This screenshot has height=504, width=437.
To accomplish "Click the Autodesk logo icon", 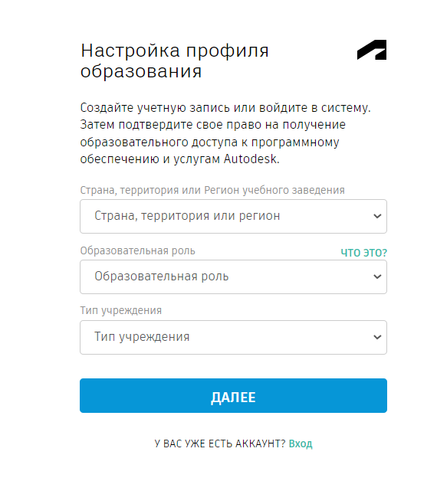I will point(372,50).
